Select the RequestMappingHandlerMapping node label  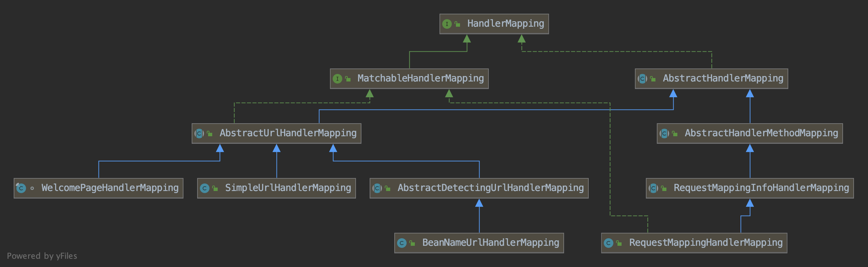point(706,243)
